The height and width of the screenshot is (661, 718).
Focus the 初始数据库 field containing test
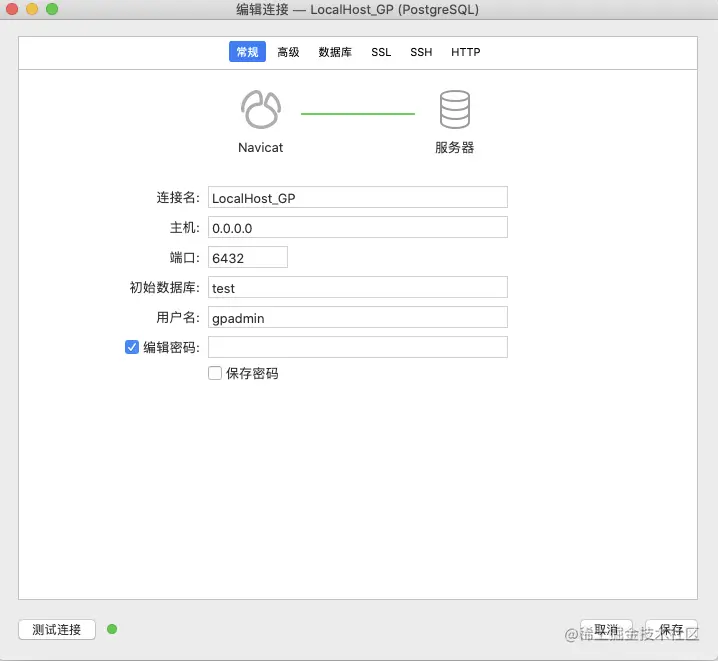tap(358, 287)
